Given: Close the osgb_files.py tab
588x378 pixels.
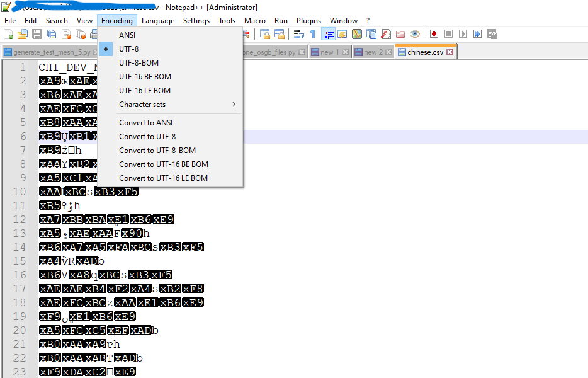Looking at the screenshot, I should point(302,52).
